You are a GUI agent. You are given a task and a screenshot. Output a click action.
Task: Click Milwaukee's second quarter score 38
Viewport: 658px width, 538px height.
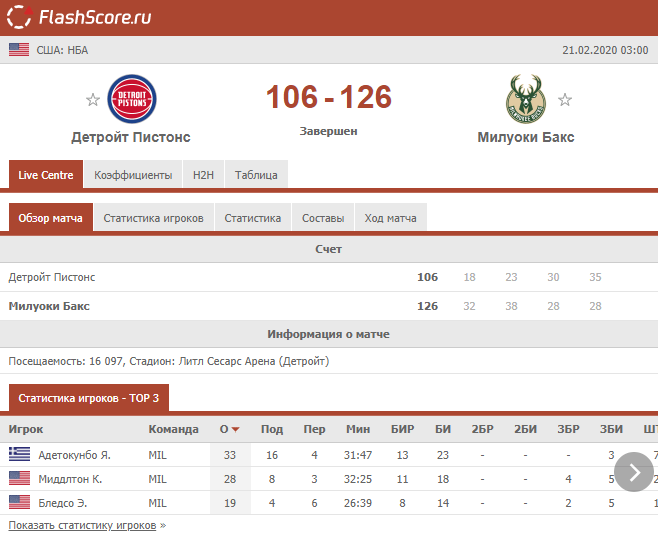tap(511, 306)
